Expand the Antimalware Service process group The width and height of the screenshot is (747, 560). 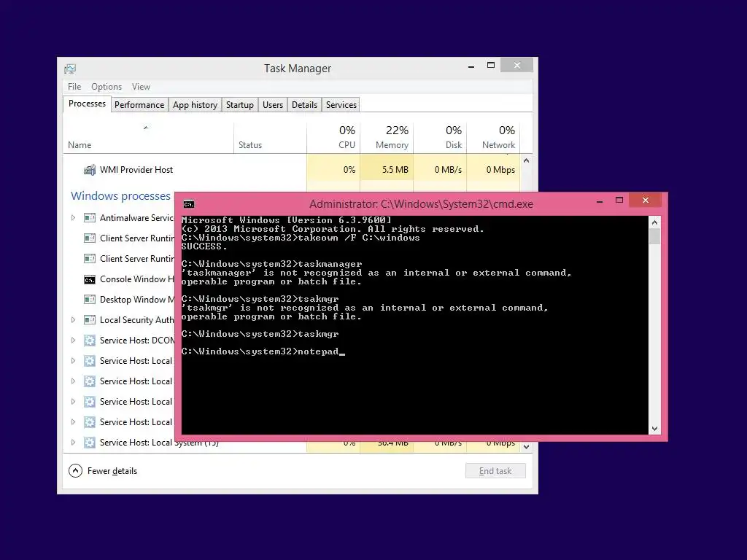73,217
